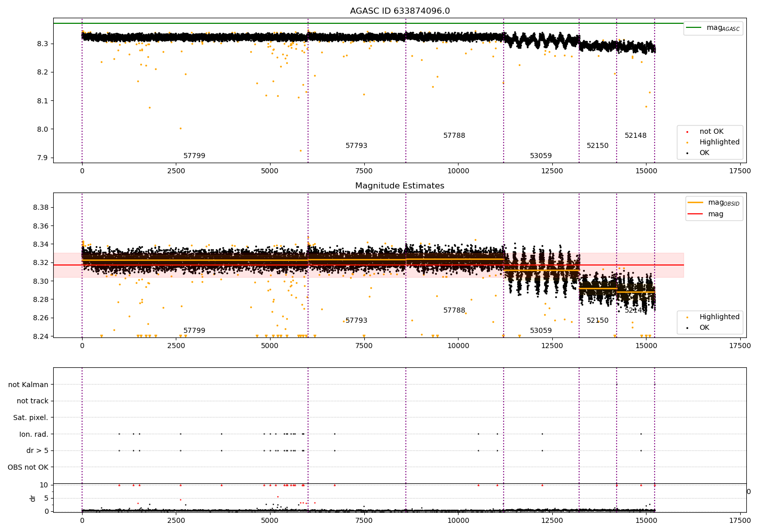Click OBSID label 57788 in the top plot
Screen dimensions: 760x532
(454, 136)
